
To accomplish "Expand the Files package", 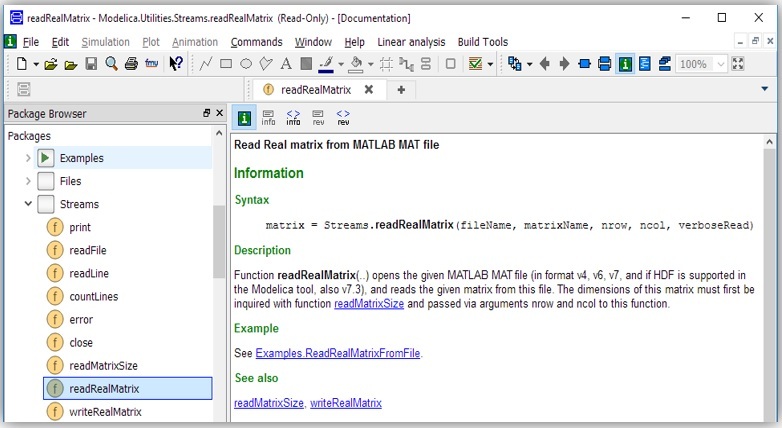I will coord(28,181).
